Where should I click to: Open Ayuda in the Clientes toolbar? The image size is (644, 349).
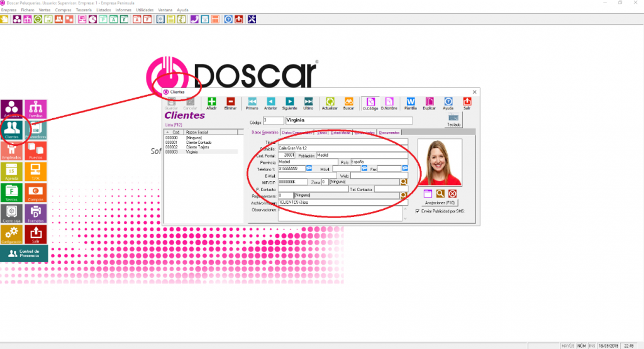pos(448,104)
